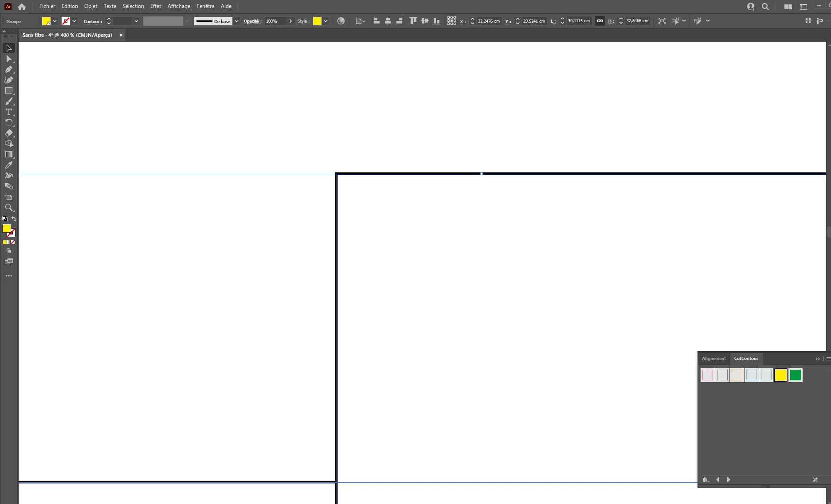Select the Gradient tool
This screenshot has width=831, height=504.
click(9, 154)
